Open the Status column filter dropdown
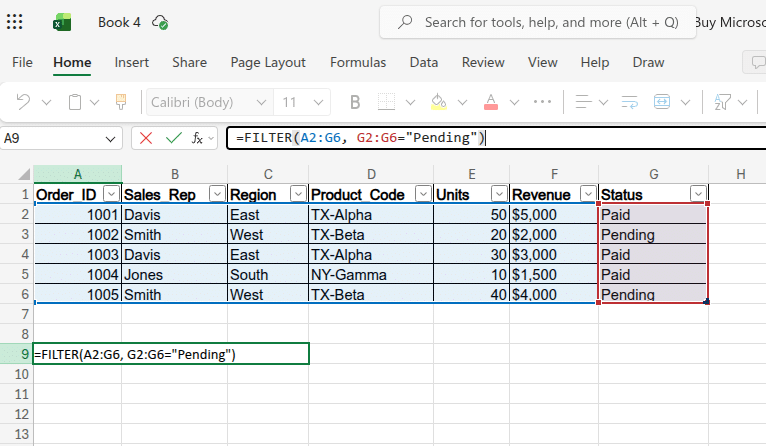 [697, 194]
